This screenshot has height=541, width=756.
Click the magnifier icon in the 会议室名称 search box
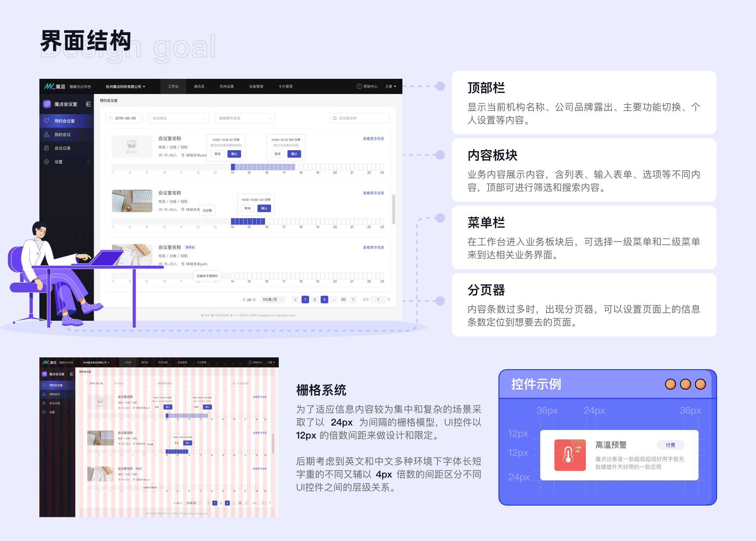pos(335,118)
